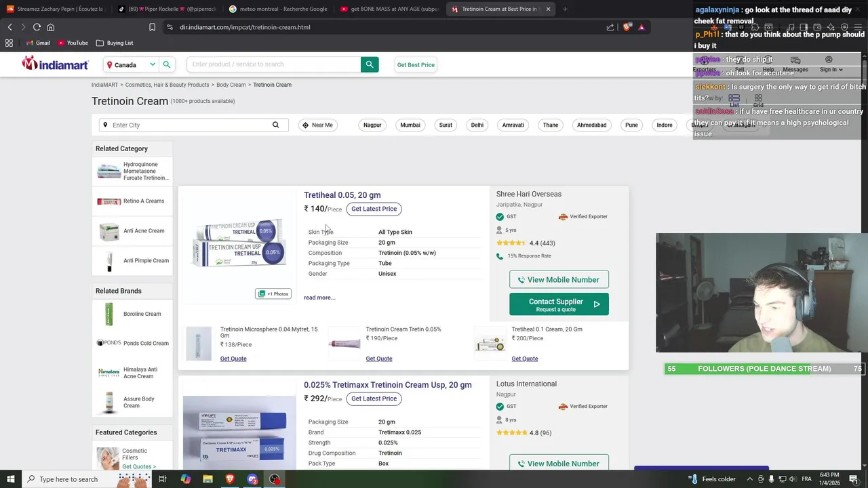Open Buying List bookmark folder
This screenshot has width=868, height=488.
tap(115, 43)
